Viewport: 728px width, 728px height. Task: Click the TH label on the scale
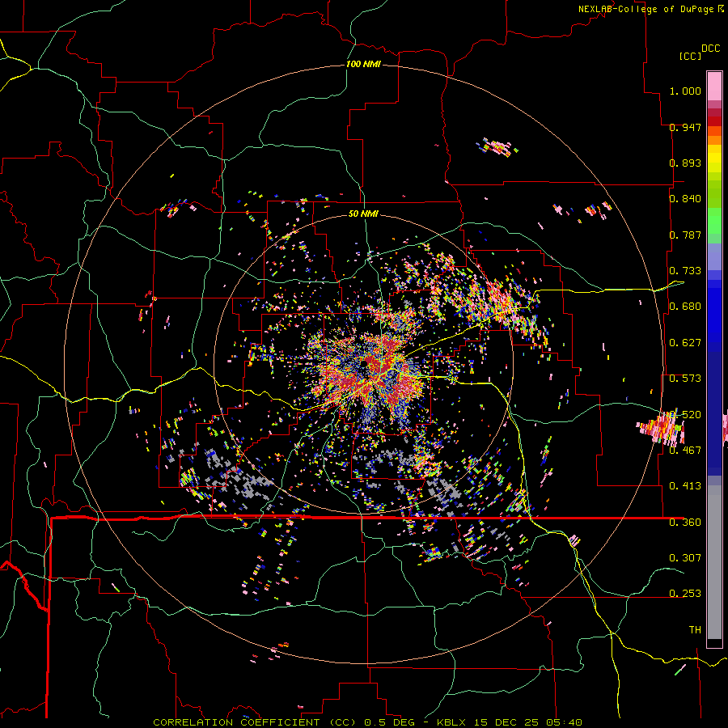(x=695, y=630)
